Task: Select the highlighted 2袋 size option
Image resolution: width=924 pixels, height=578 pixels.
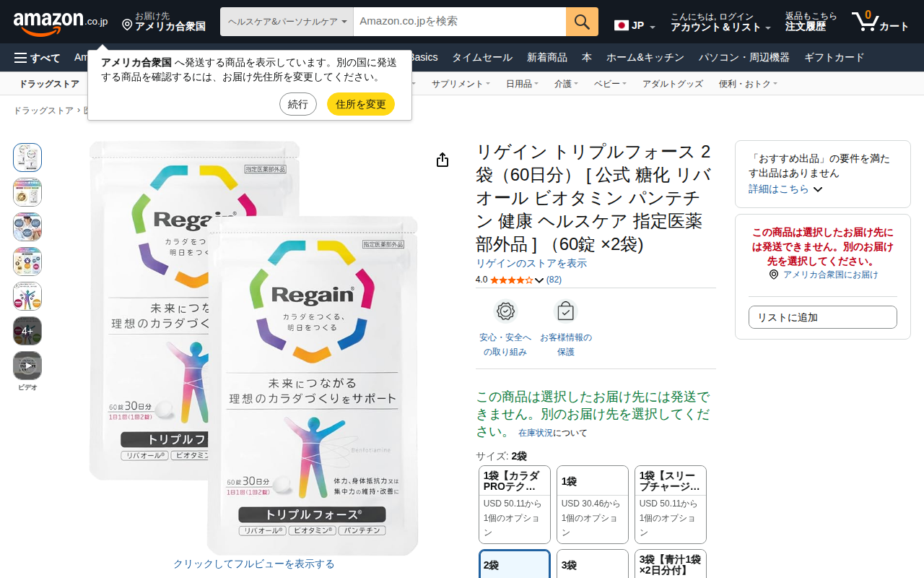Action: point(515,564)
